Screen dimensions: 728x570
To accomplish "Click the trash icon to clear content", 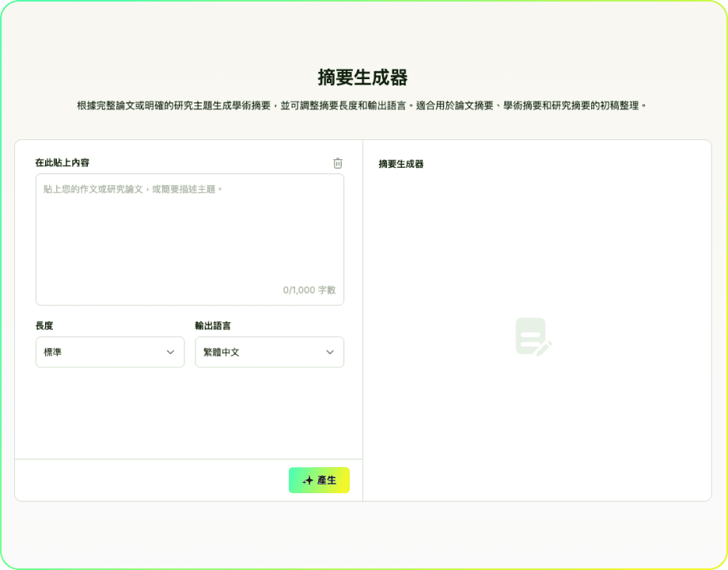I will point(338,163).
